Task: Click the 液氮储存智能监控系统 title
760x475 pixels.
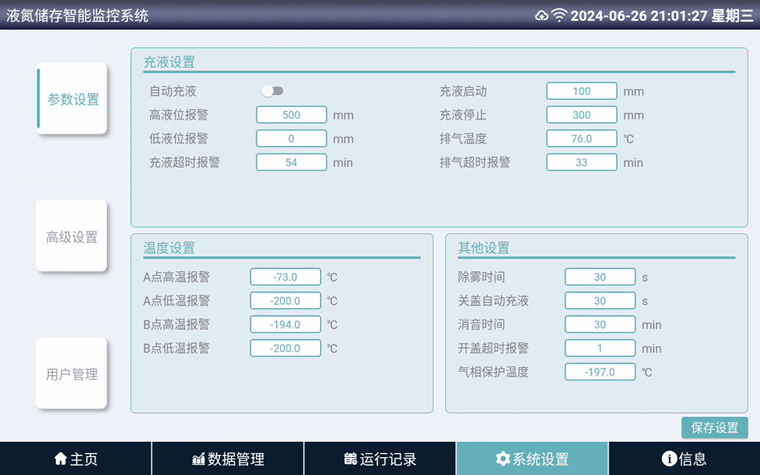Action: coord(77,16)
